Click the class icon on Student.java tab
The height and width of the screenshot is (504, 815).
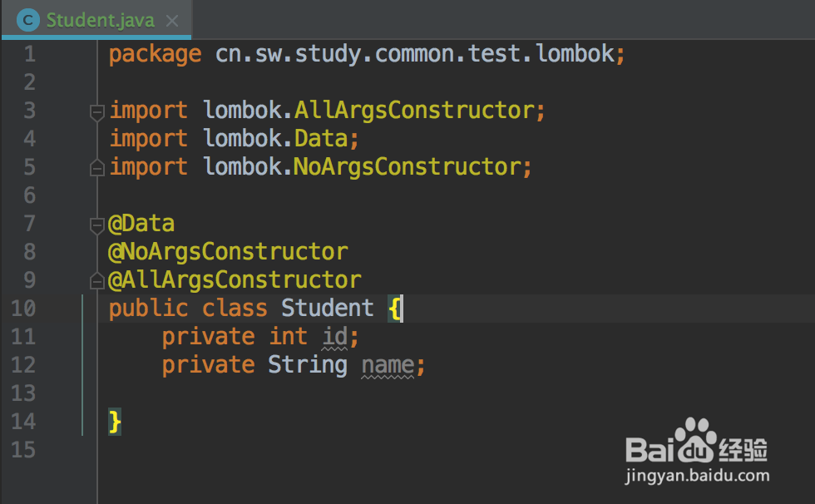(x=28, y=20)
